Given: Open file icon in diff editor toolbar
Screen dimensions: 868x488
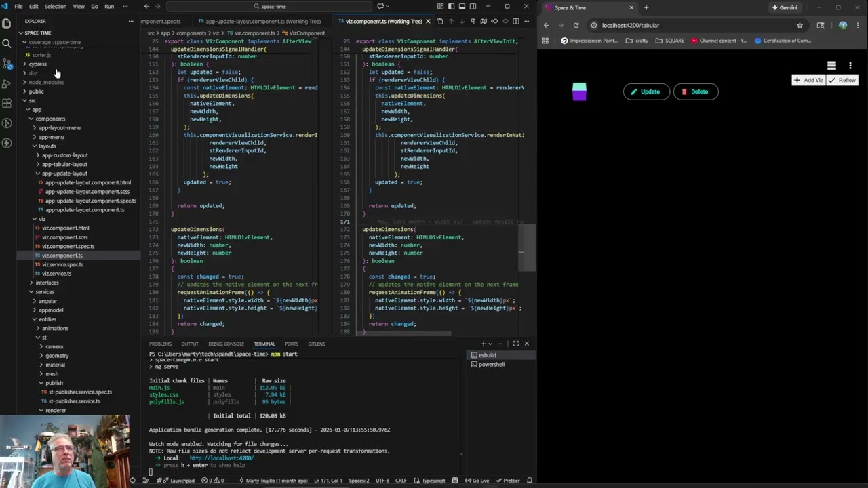Looking at the screenshot, I should point(439,21).
